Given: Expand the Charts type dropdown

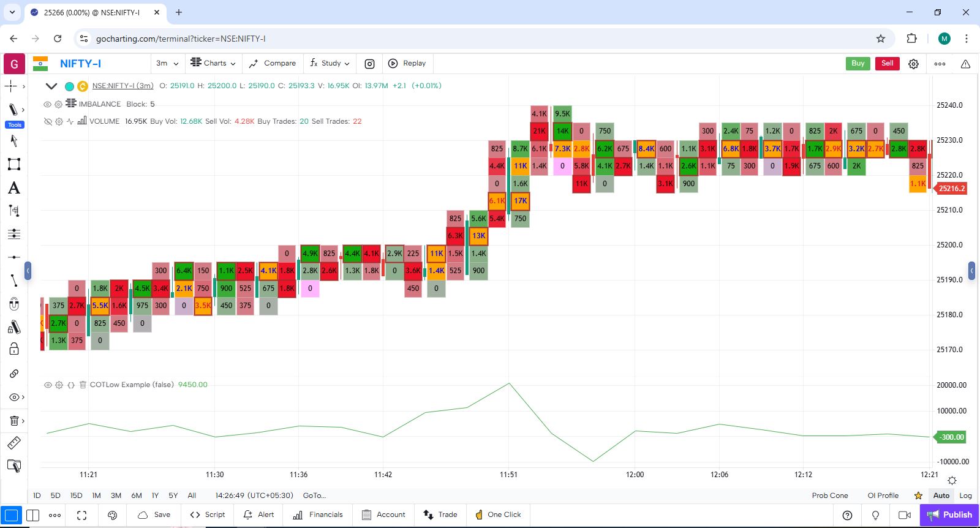Looking at the screenshot, I should [213, 63].
